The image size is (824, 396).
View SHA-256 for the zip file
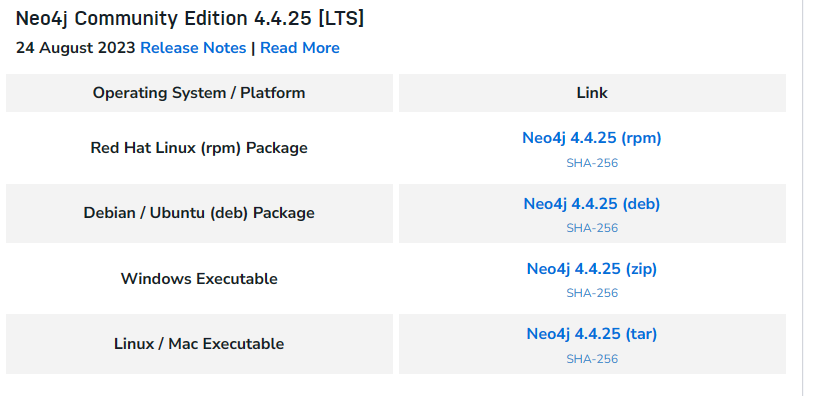coord(592,293)
